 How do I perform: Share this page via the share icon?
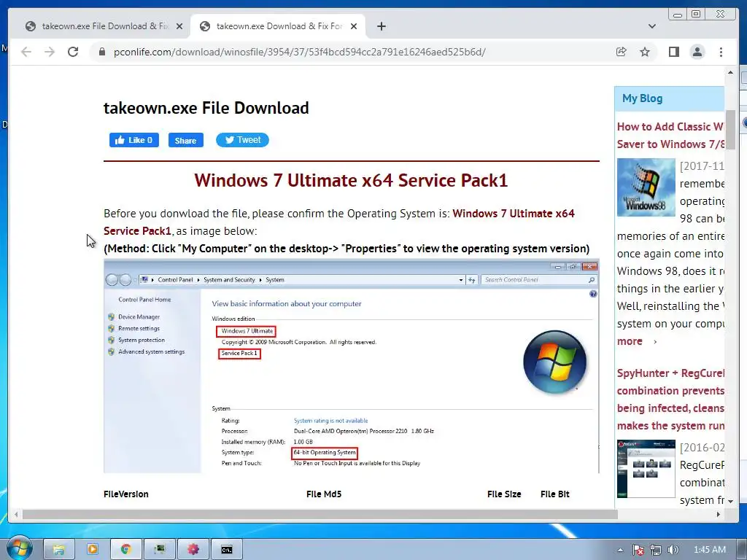(x=622, y=52)
